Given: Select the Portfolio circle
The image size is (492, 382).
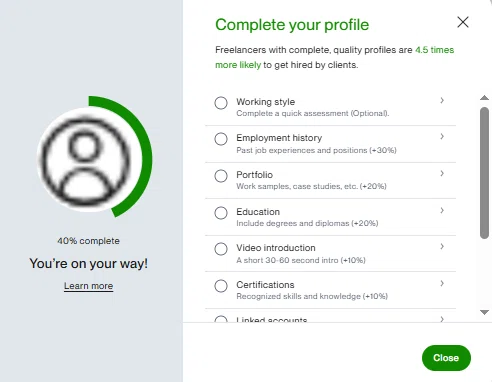Looking at the screenshot, I should 221,176.
